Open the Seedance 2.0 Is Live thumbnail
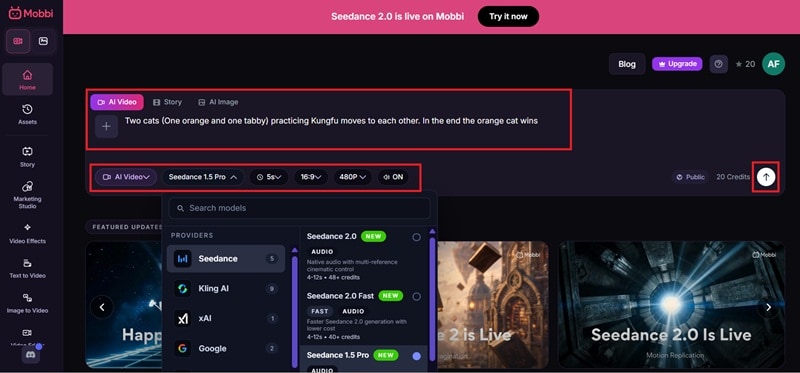 tap(671, 305)
